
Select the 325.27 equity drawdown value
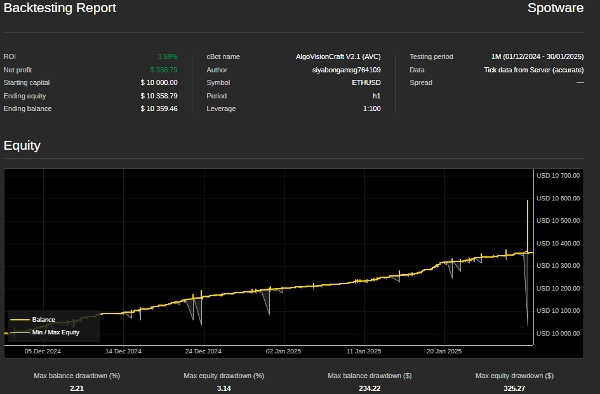pos(514,389)
